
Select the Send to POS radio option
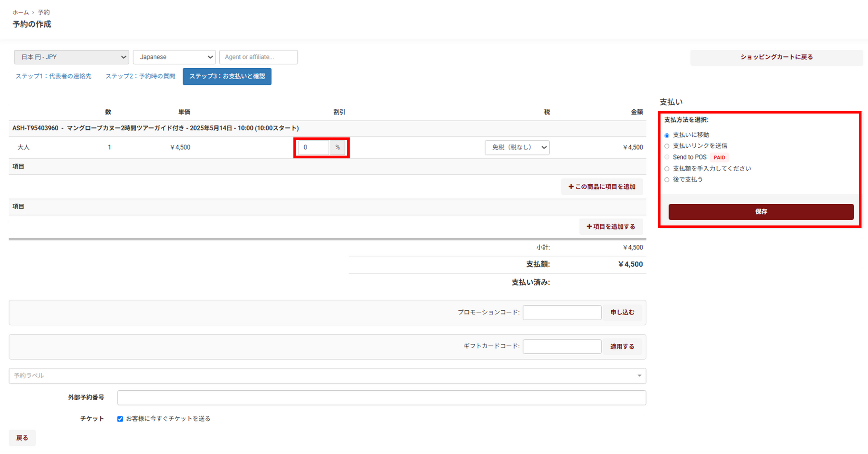pos(667,157)
